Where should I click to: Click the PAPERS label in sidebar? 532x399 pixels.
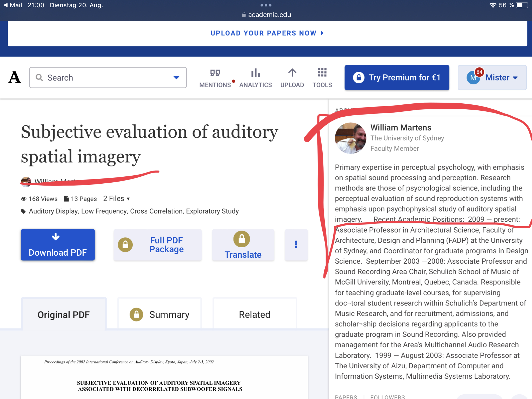pyautogui.click(x=346, y=397)
